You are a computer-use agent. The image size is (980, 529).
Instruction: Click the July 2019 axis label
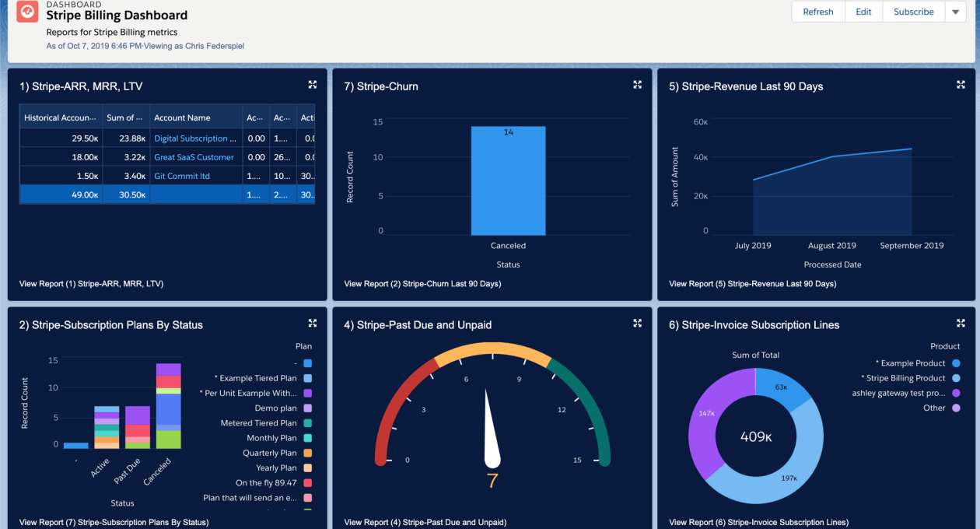(x=753, y=246)
